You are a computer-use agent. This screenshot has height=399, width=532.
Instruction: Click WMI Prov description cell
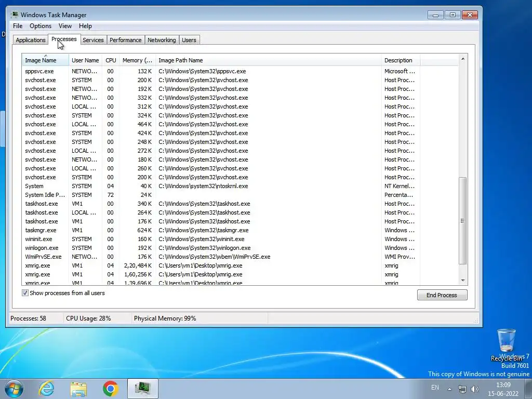tap(400, 257)
